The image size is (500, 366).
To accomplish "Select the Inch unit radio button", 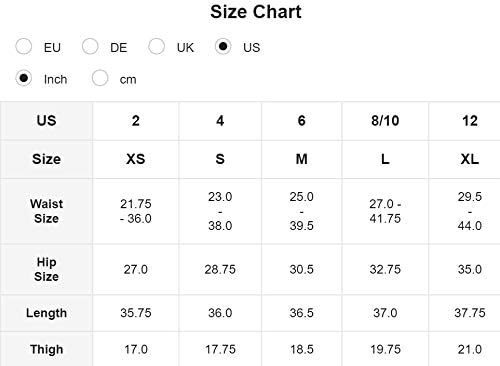I will [x=24, y=78].
